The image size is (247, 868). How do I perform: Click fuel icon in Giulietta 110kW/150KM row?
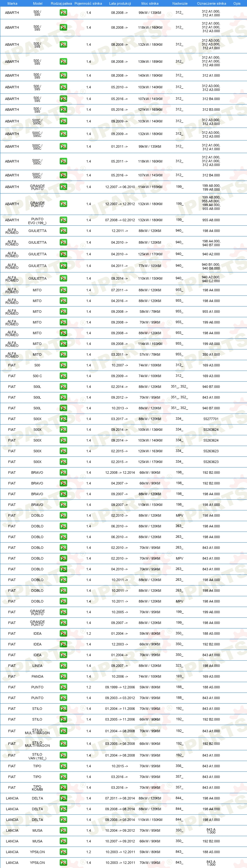click(x=63, y=278)
